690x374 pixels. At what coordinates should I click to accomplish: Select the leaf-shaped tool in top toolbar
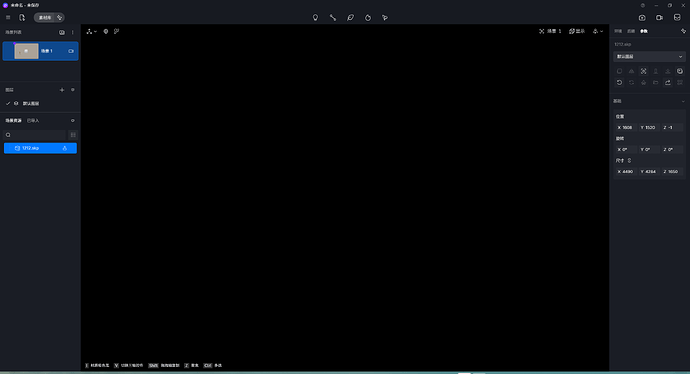(350, 18)
